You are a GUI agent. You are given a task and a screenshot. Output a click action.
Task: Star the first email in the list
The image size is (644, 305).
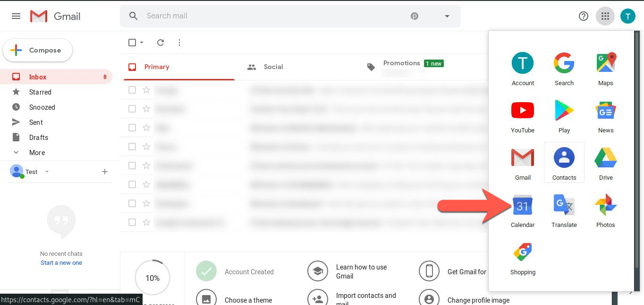146,90
